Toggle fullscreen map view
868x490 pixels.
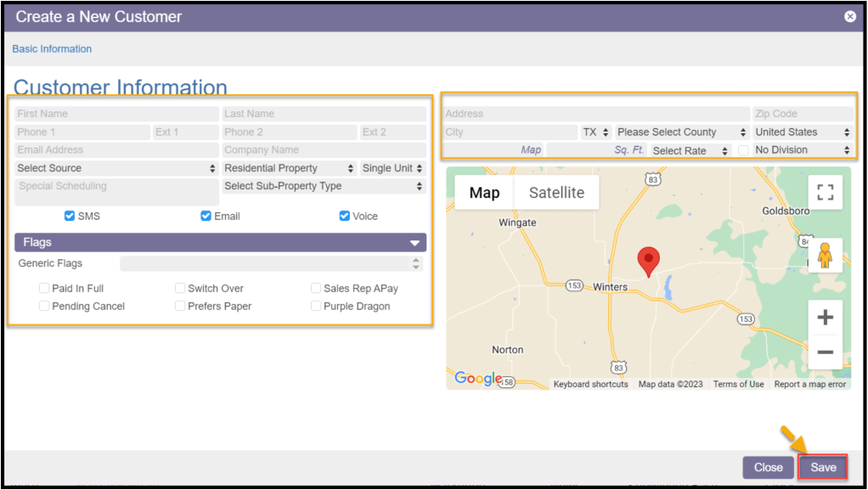(x=825, y=192)
